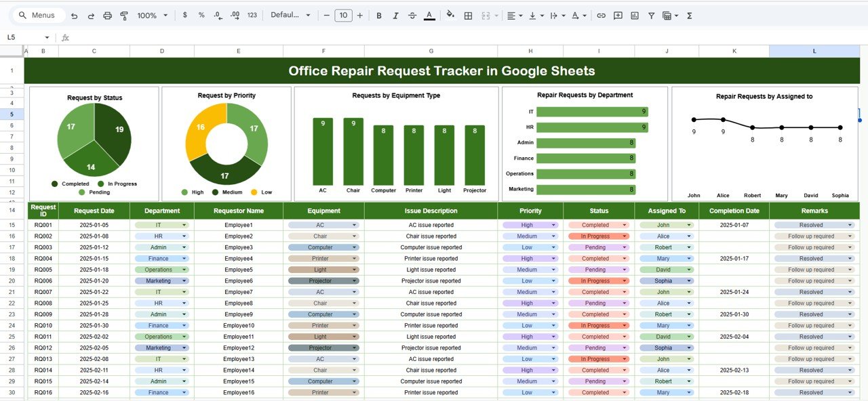Select the percent format icon

[x=201, y=14]
